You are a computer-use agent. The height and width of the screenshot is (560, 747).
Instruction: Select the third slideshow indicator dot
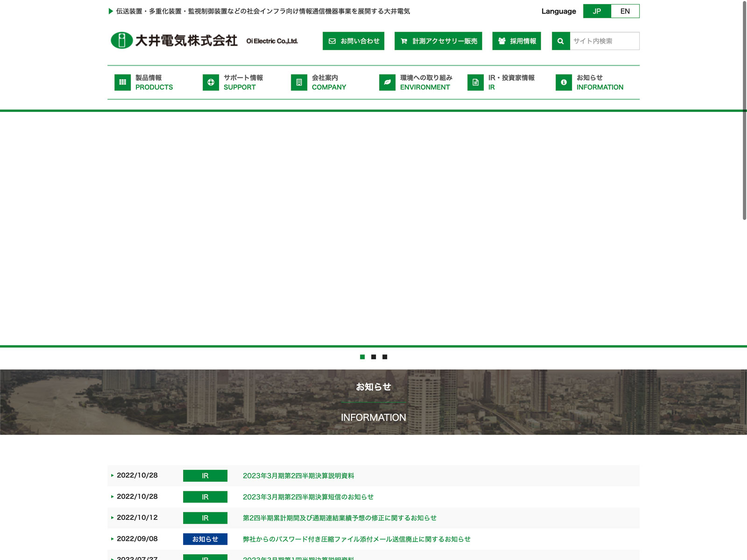pos(385,357)
